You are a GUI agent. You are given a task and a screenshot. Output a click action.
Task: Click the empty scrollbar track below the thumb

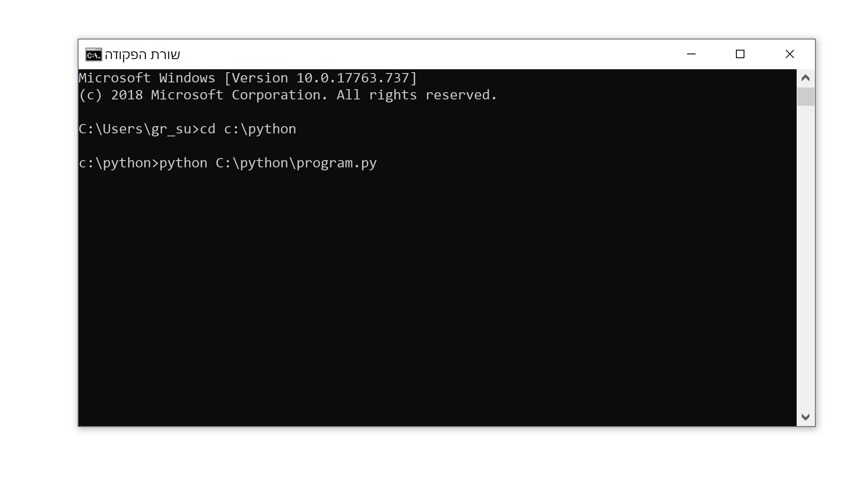pos(806,257)
